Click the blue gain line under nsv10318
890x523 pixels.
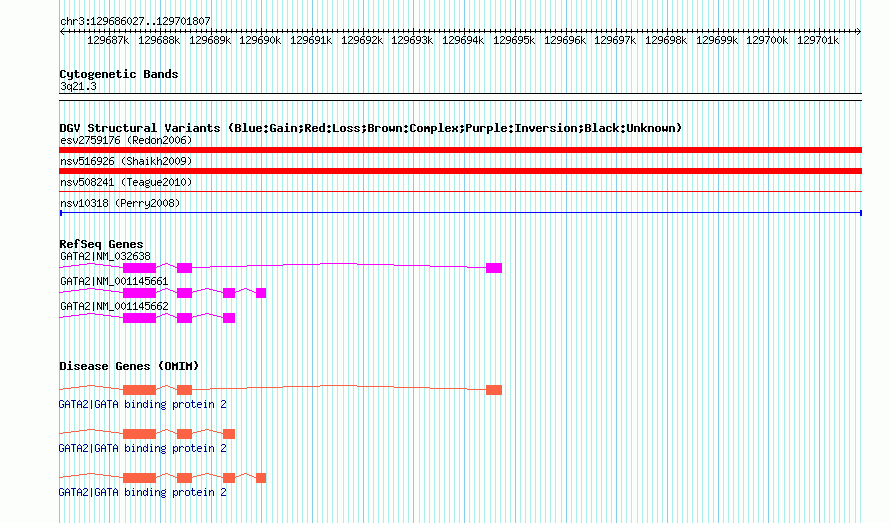[x=460, y=213]
